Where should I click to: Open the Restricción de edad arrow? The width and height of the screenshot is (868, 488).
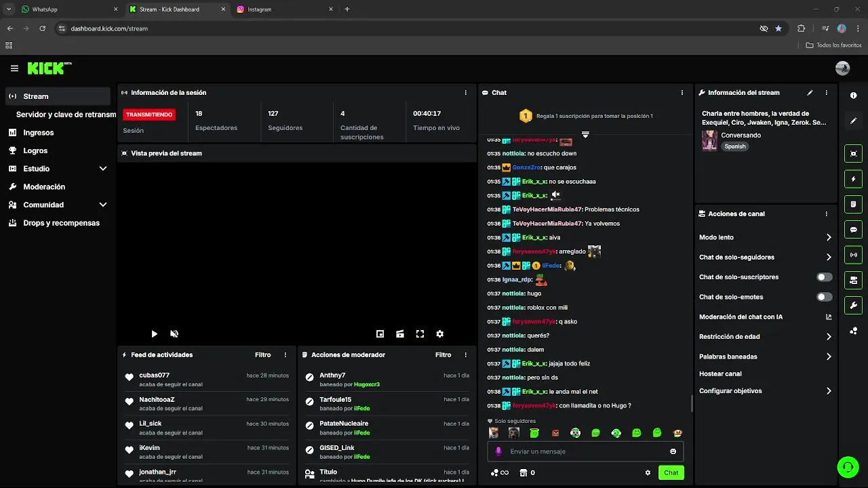pyautogui.click(x=828, y=337)
